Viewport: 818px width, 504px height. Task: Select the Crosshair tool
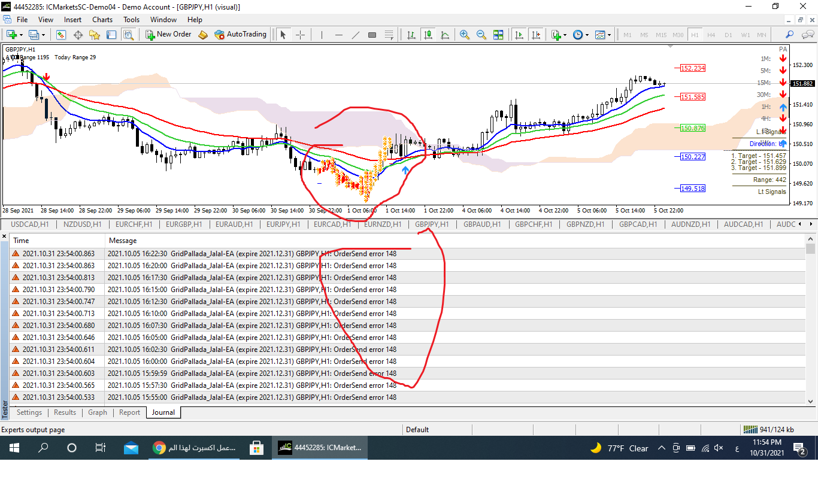(300, 35)
